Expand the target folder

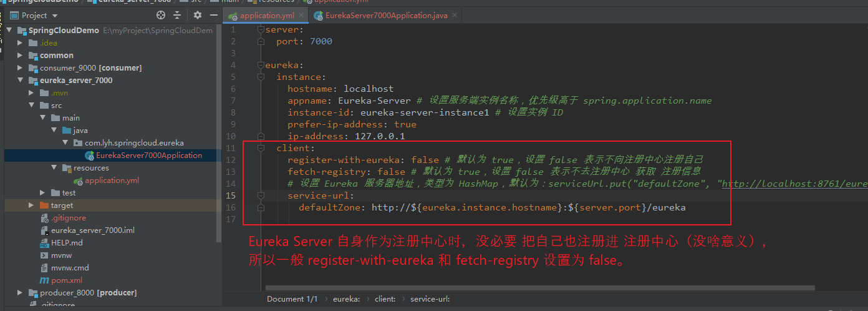point(32,205)
